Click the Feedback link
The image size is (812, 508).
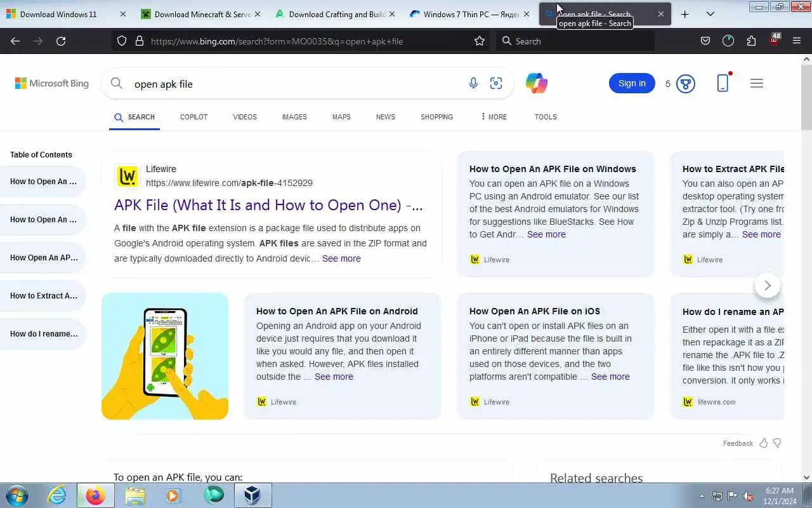click(x=738, y=443)
